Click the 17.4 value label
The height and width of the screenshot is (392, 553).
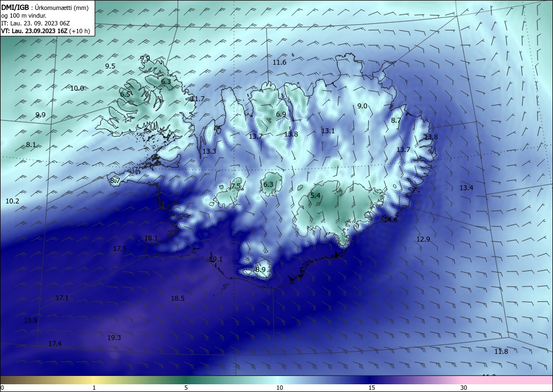click(x=55, y=344)
